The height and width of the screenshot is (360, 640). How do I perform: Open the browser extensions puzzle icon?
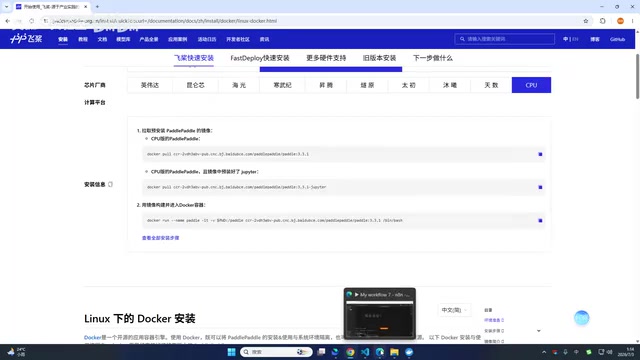(602, 21)
